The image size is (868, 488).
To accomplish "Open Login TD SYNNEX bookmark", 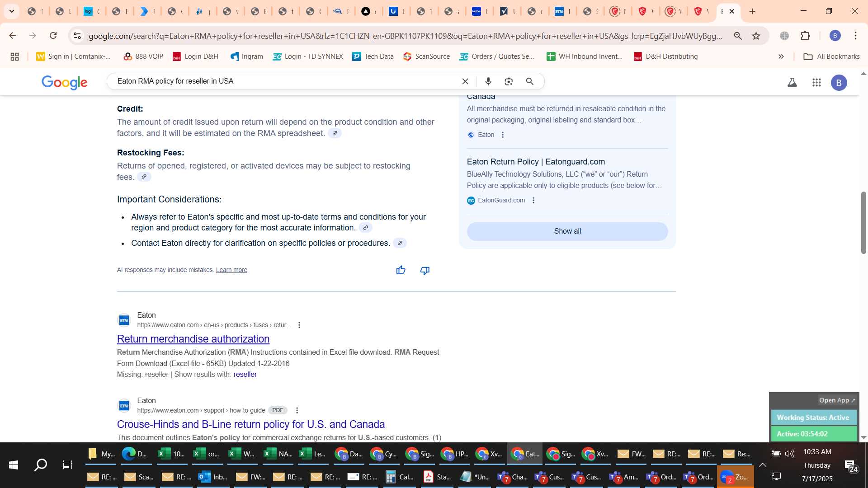I will (308, 56).
